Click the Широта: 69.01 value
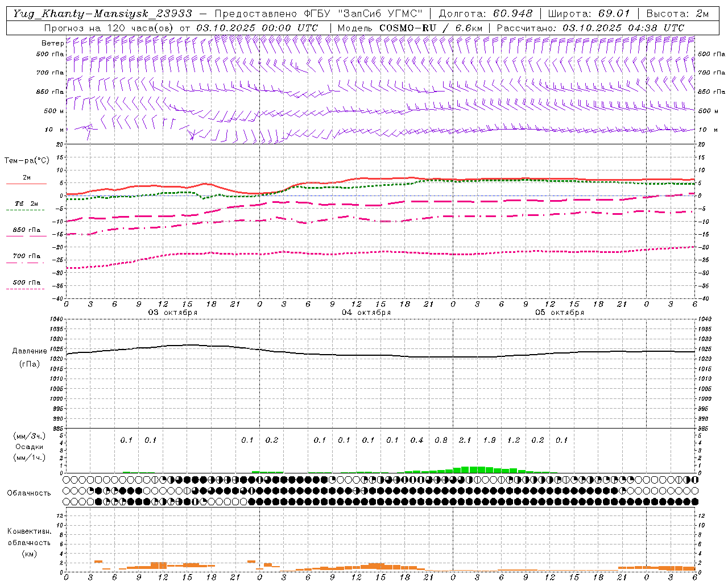The image size is (728, 582). pyautogui.click(x=589, y=14)
